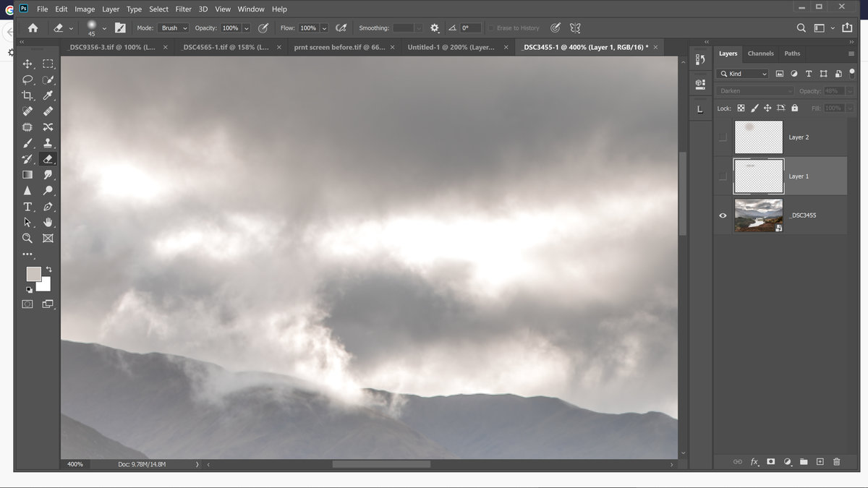Viewport: 868px width, 488px height.
Task: Create a new layer
Action: tap(820, 461)
